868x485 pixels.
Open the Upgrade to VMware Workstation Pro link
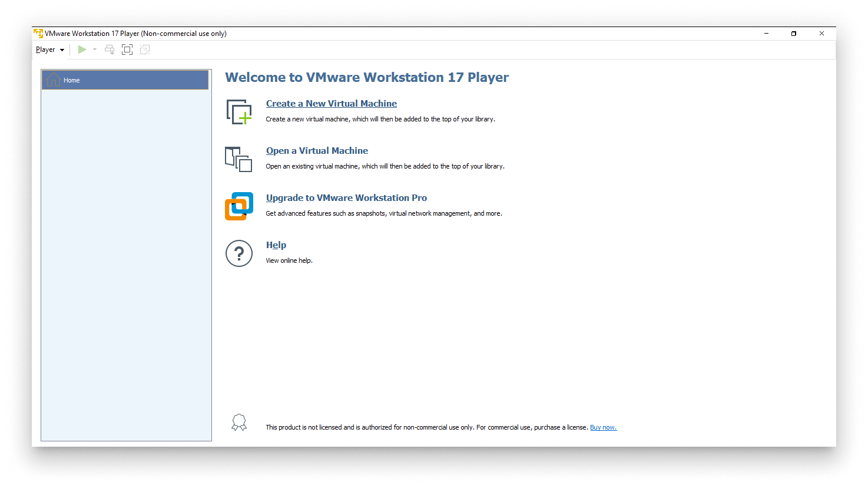(346, 197)
